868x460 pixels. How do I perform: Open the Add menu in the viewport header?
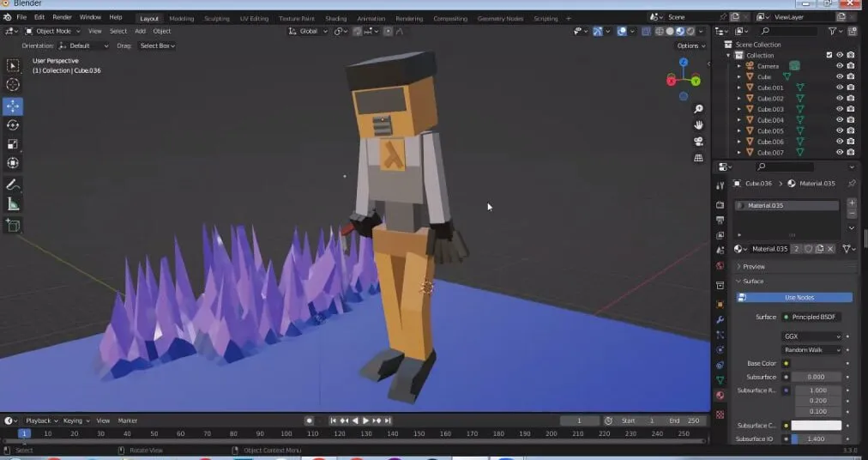140,31
